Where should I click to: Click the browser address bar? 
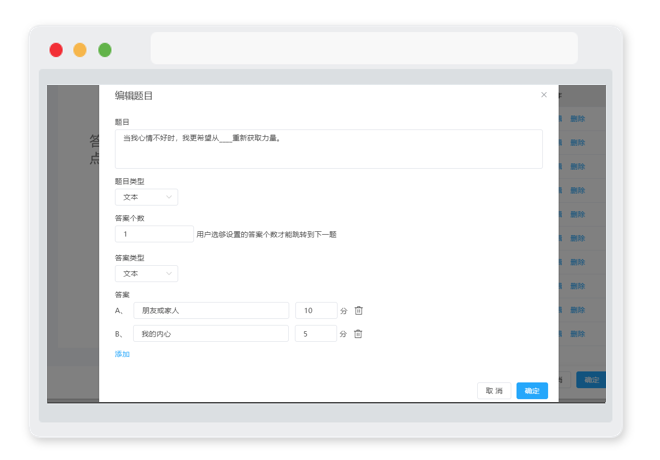(364, 48)
